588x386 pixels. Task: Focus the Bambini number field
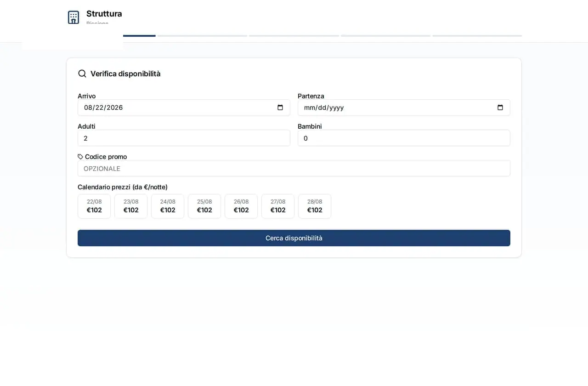point(404,138)
